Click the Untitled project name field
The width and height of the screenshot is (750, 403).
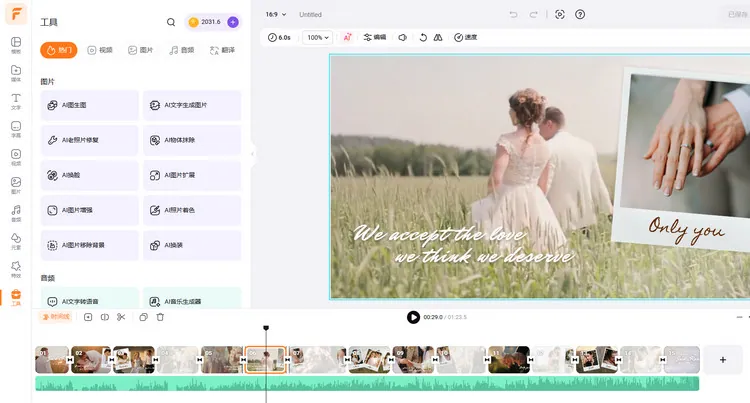coord(310,15)
